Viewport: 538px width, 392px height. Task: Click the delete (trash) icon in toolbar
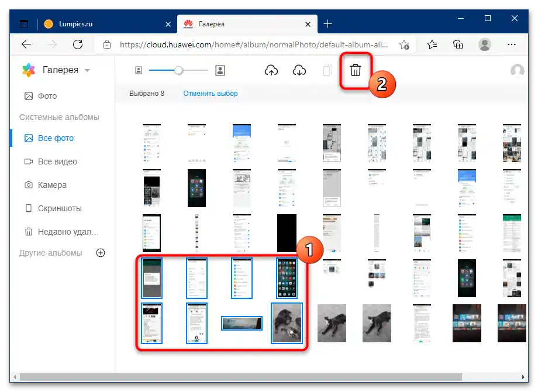355,70
